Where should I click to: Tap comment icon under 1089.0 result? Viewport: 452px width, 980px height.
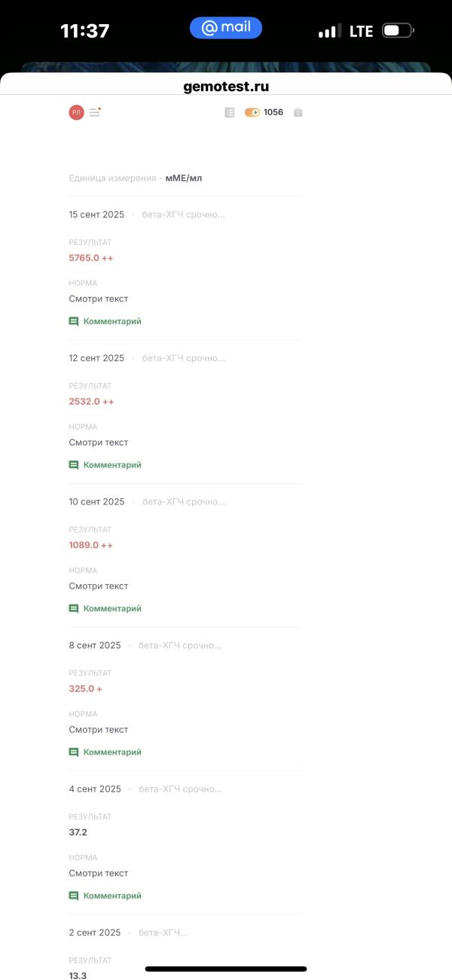(x=74, y=608)
